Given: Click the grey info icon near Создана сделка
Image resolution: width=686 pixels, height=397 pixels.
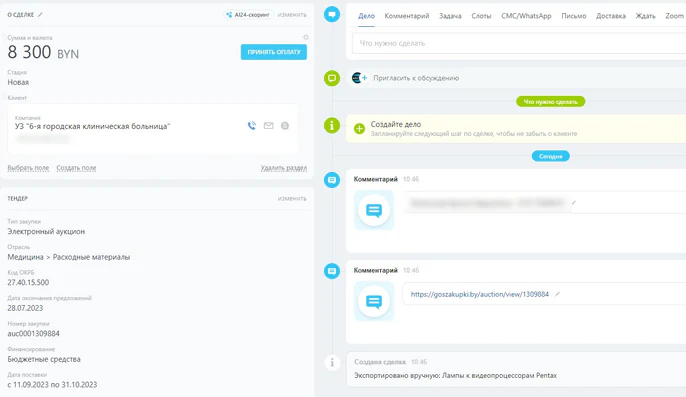Looking at the screenshot, I should (332, 362).
